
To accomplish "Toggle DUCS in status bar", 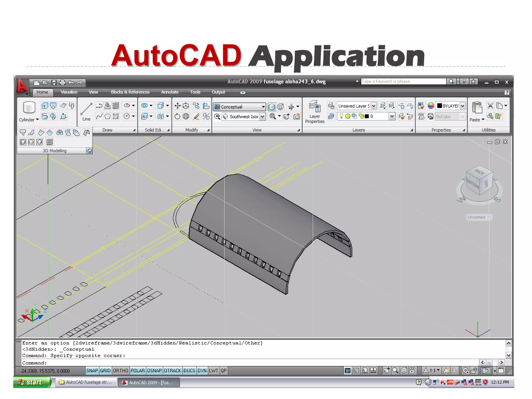I will click(x=189, y=371).
